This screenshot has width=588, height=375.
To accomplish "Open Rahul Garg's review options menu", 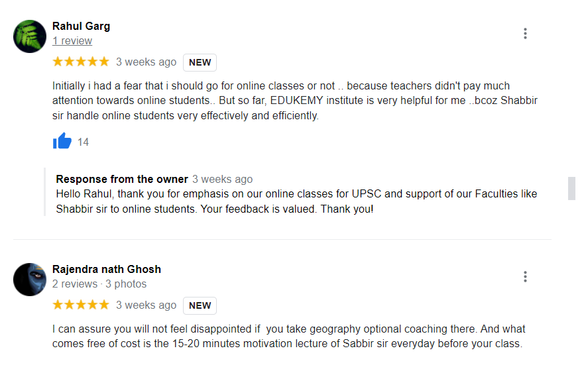I will coord(525,33).
